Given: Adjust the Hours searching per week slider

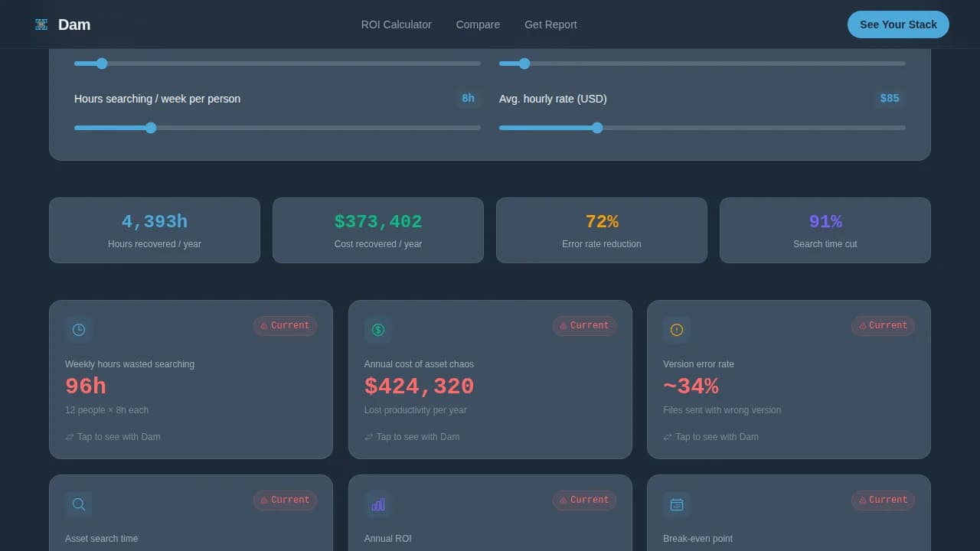Looking at the screenshot, I should (277, 128).
